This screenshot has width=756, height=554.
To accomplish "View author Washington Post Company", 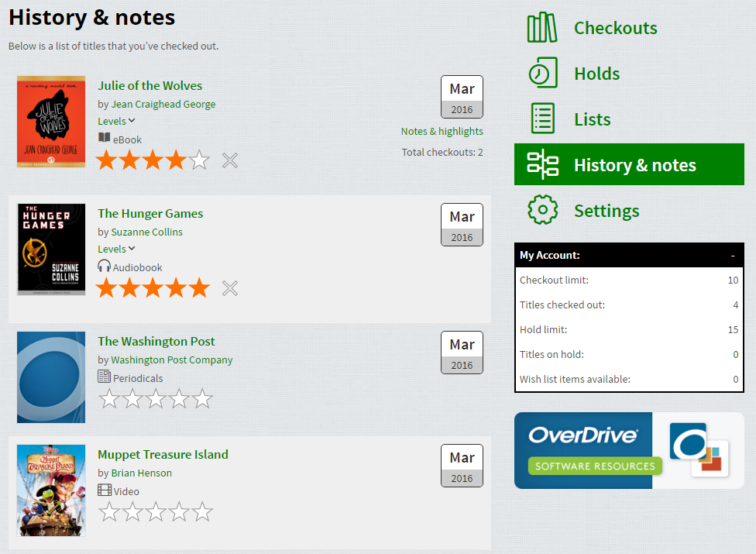I will [172, 360].
